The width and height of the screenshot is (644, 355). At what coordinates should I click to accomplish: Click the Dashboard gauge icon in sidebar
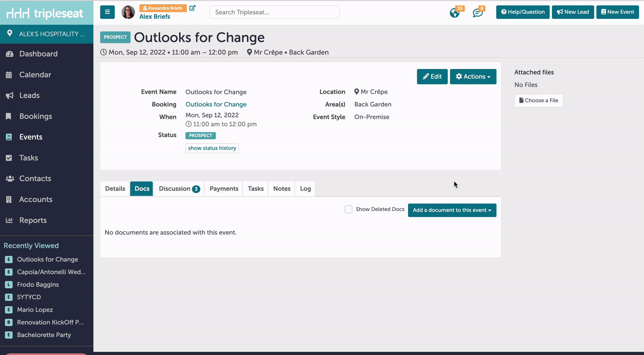[9, 54]
